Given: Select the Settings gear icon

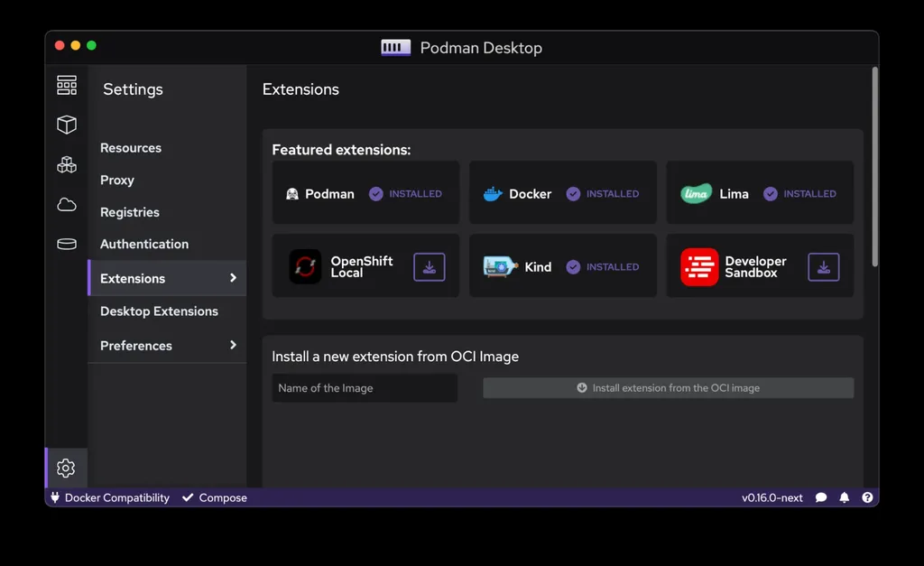Looking at the screenshot, I should 66,469.
